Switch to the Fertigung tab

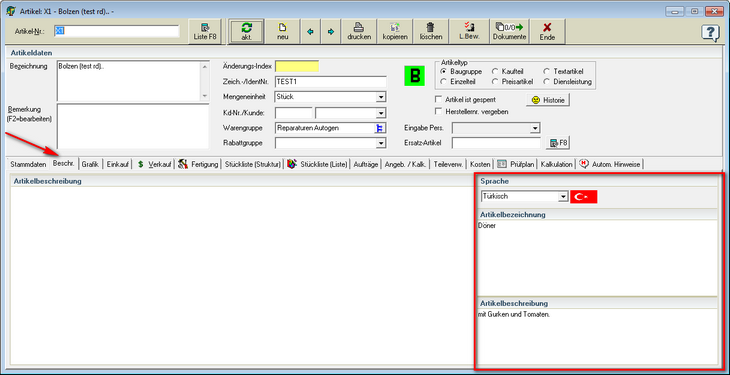coord(198,164)
